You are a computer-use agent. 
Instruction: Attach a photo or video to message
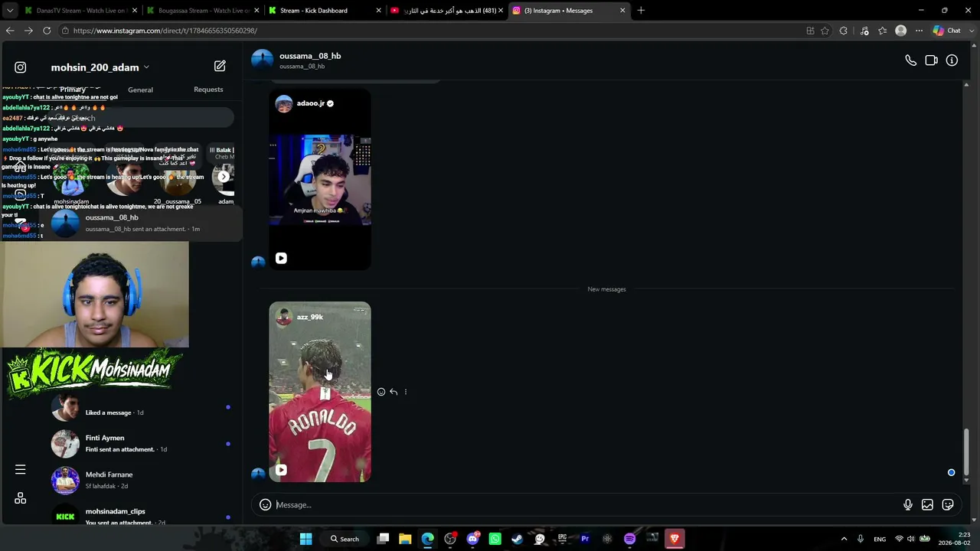coord(927,505)
